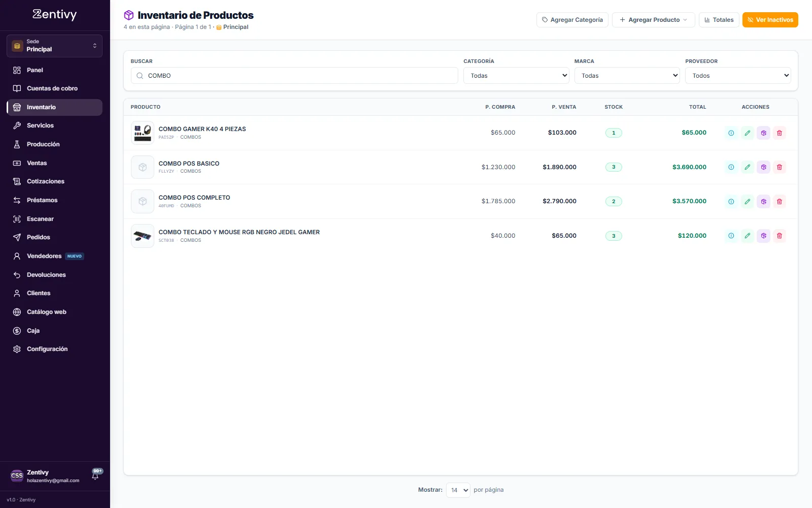Click the green edit pencil for COMBO GAMER K40
The height and width of the screenshot is (508, 812).
[747, 133]
